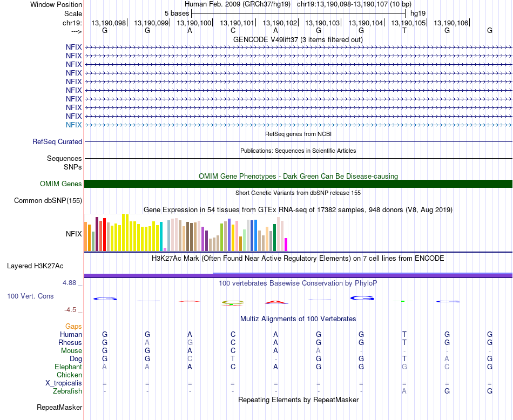Click the Multiz Alignments of 100 Vertebrates title

[x=298, y=319]
